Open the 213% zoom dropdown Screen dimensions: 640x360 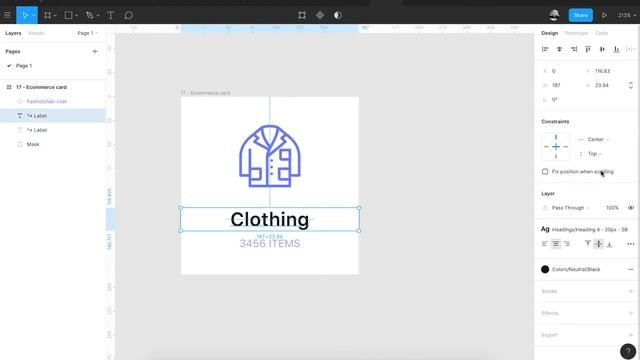627,15
